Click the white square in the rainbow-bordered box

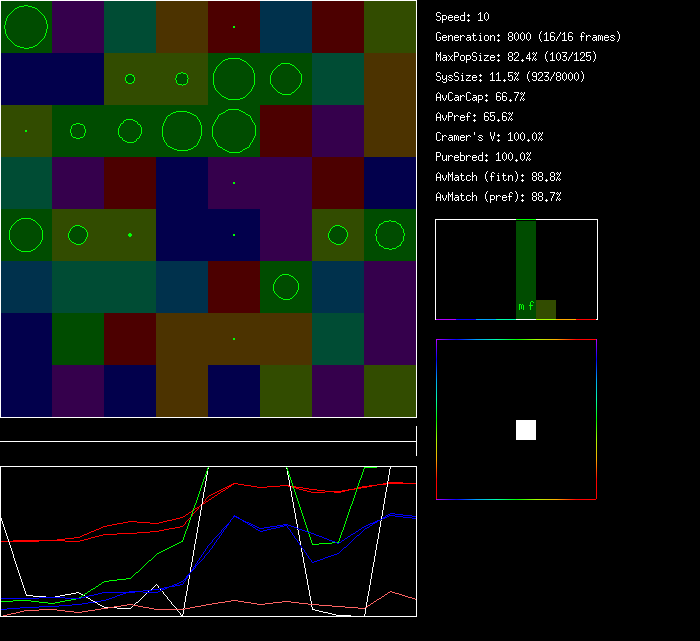pos(526,430)
